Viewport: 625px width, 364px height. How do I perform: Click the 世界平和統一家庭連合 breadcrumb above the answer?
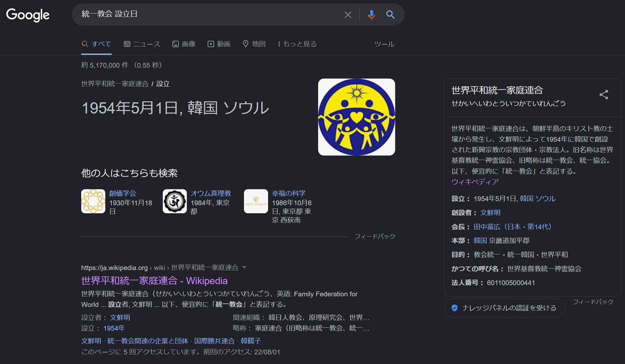[x=115, y=84]
